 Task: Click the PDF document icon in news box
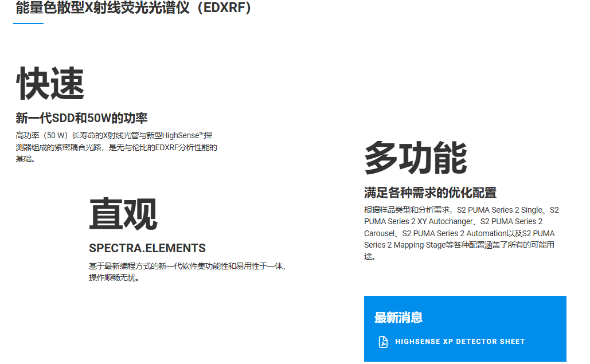click(383, 342)
